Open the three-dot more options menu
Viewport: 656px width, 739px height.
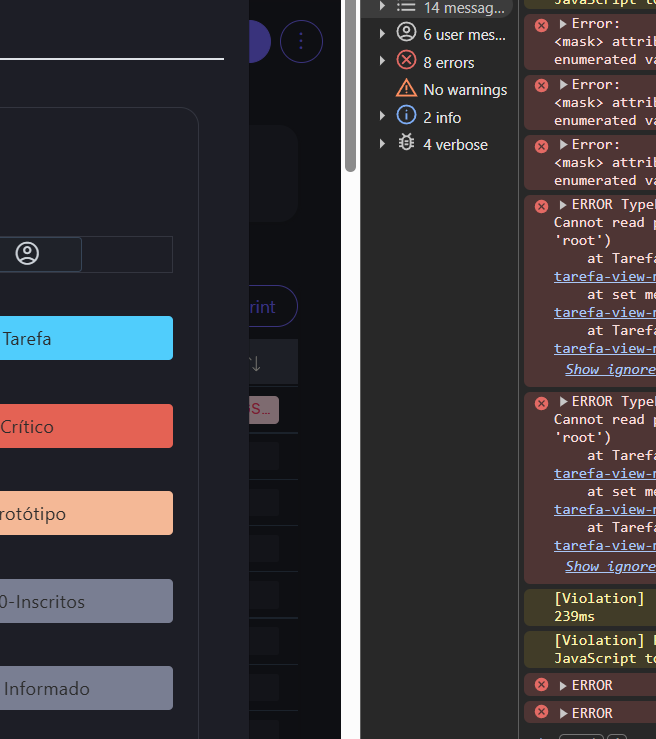click(x=301, y=41)
